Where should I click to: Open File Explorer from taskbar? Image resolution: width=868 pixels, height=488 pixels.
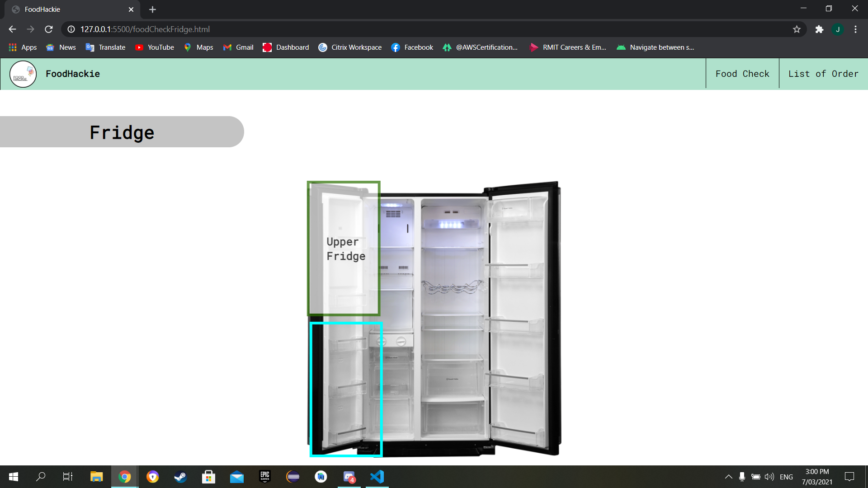[96, 477]
